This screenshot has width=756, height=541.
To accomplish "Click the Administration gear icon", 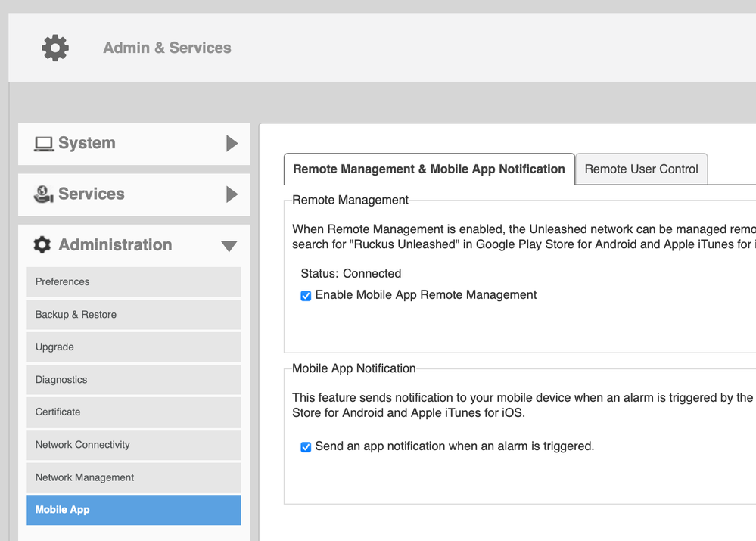I will coord(42,245).
